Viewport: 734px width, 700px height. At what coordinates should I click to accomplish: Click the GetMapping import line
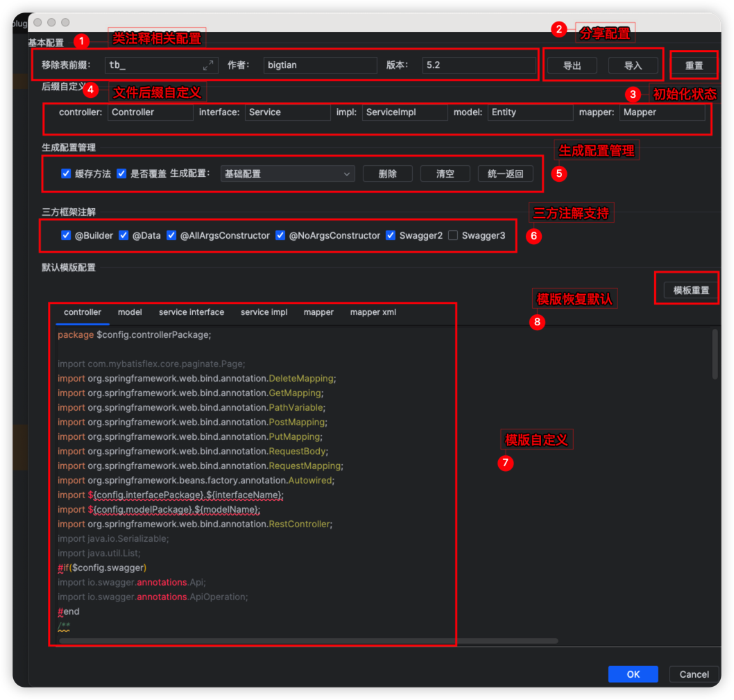(x=191, y=393)
